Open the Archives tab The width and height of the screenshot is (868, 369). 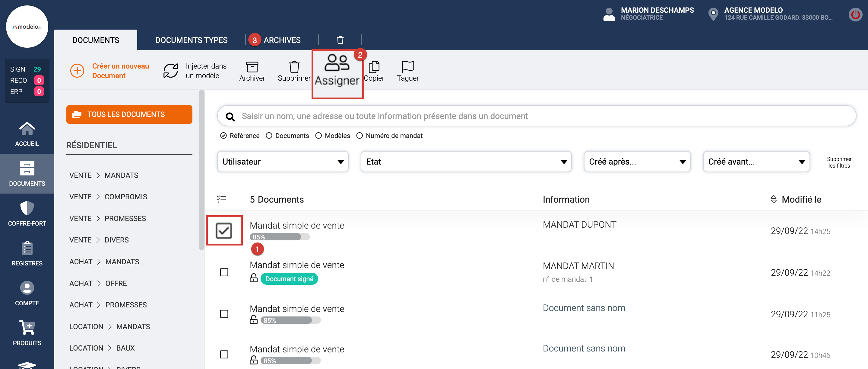pos(282,40)
